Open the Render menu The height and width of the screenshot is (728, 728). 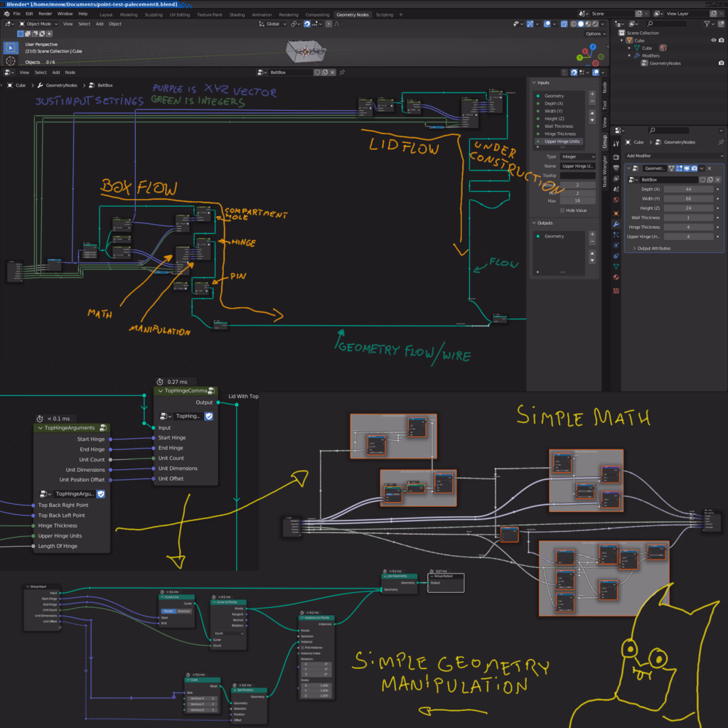(x=45, y=14)
